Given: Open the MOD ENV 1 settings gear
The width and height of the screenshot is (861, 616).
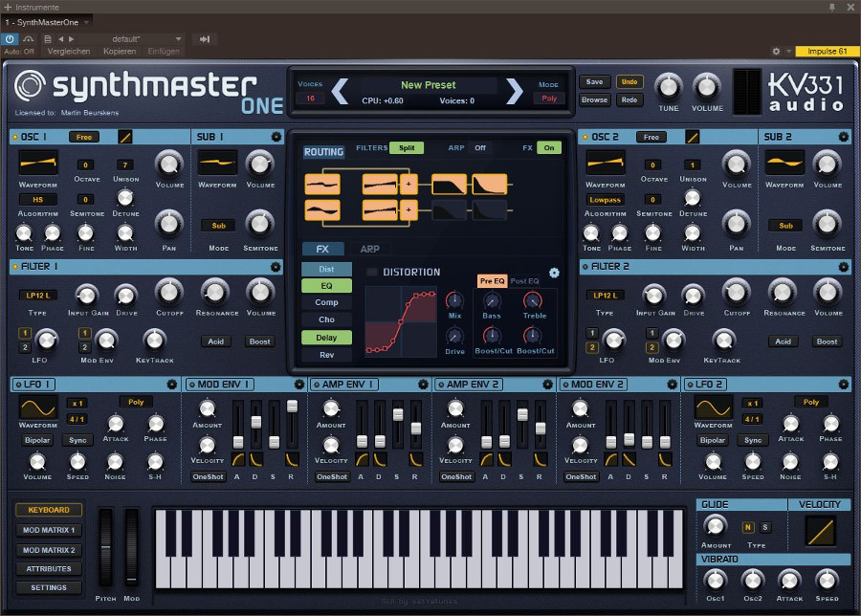Looking at the screenshot, I should click(298, 385).
